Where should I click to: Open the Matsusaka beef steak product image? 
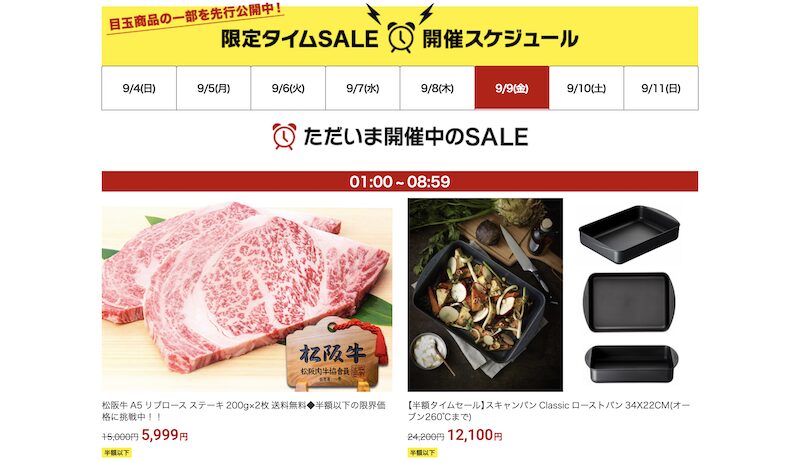(x=247, y=299)
